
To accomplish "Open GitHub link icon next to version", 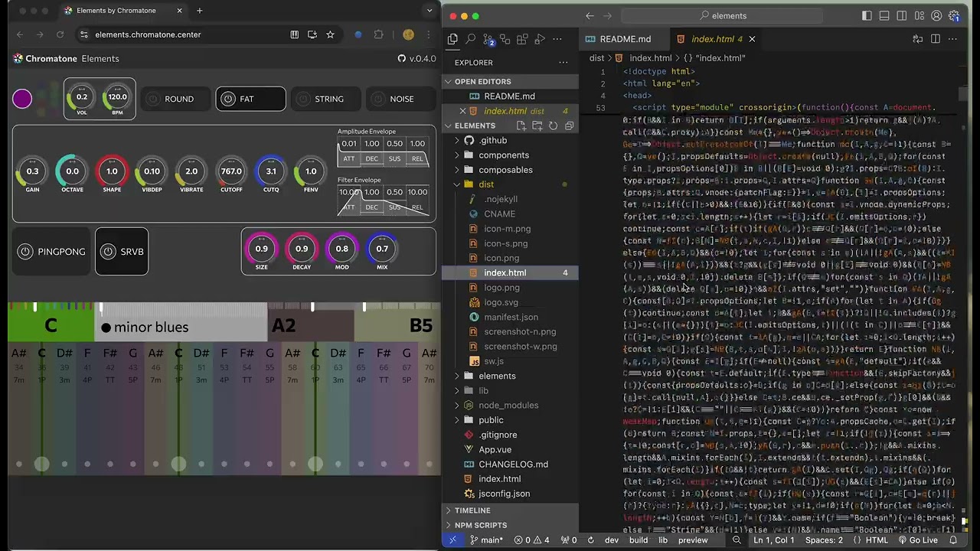I will click(402, 58).
